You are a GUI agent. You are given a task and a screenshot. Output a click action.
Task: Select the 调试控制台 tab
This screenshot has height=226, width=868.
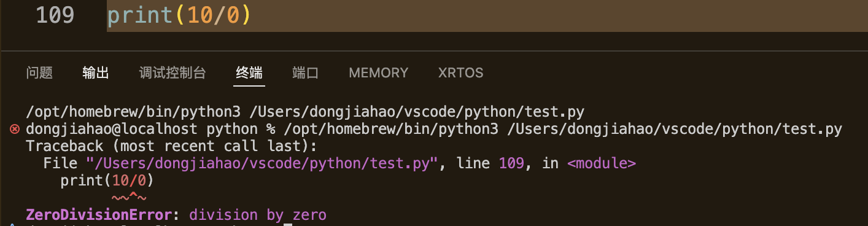click(172, 73)
